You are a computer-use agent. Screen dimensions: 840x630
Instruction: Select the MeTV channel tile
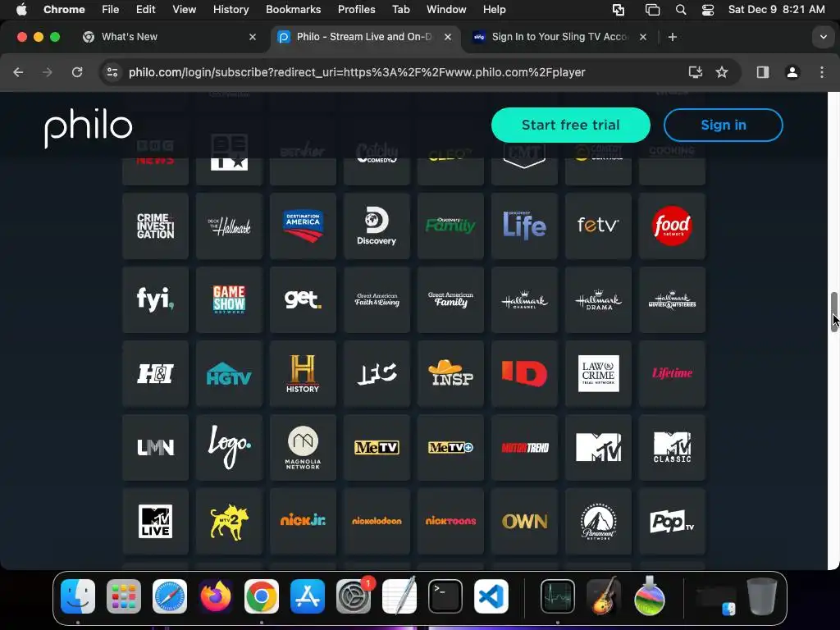pyautogui.click(x=377, y=448)
